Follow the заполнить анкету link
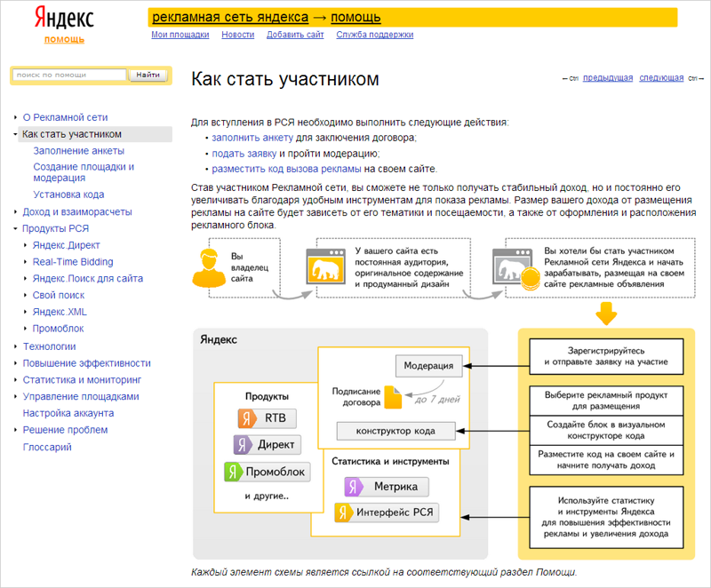The width and height of the screenshot is (711, 588). tap(252, 139)
